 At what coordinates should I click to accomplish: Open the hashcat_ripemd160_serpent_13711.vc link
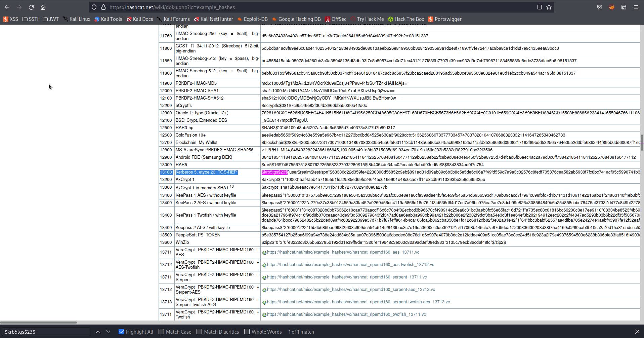point(347,277)
